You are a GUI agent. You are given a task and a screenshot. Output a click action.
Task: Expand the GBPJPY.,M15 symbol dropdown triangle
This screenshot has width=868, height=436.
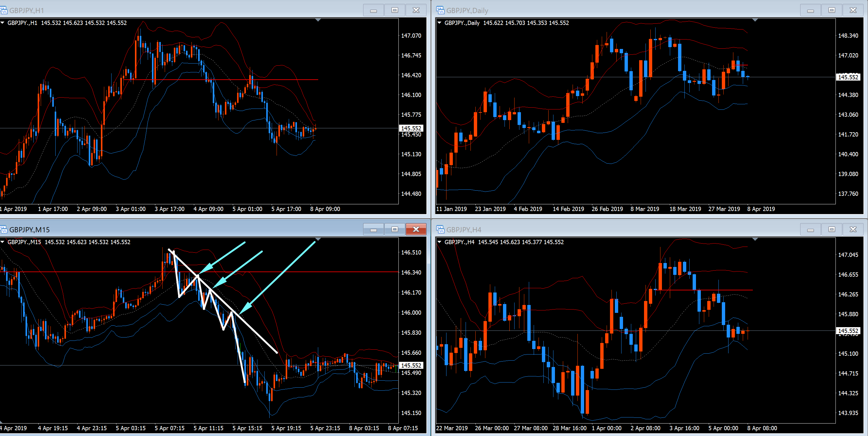pyautogui.click(x=3, y=242)
